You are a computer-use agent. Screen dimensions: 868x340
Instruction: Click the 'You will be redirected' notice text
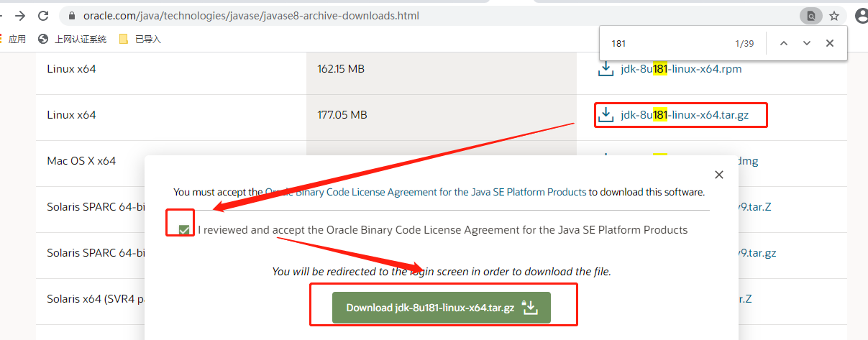(x=441, y=272)
